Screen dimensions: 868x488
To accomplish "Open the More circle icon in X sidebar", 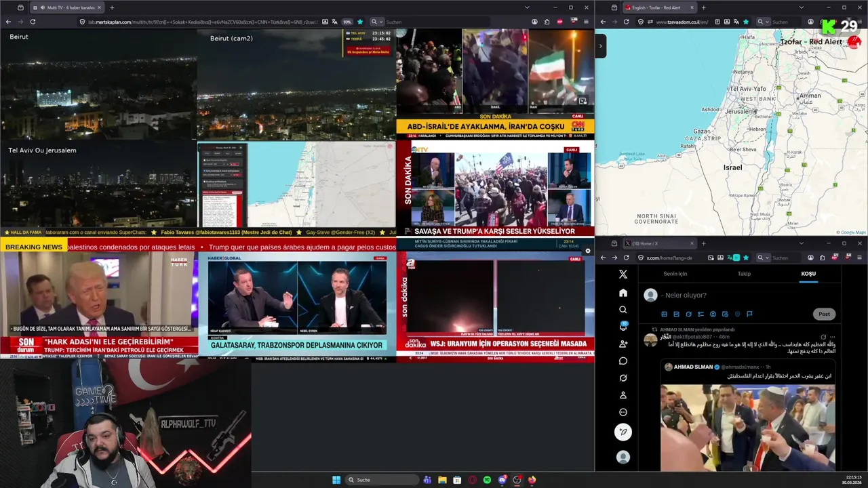I will pos(623,412).
